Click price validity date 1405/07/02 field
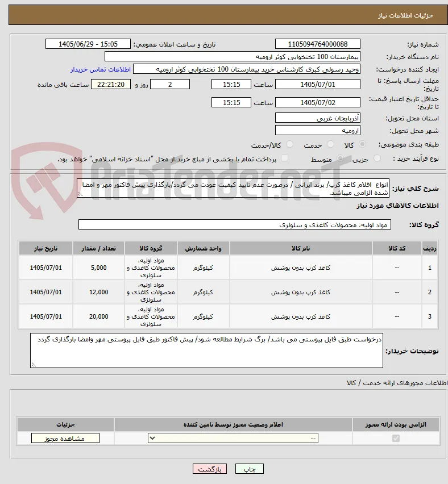The height and width of the screenshot is (484, 448). pyautogui.click(x=318, y=102)
